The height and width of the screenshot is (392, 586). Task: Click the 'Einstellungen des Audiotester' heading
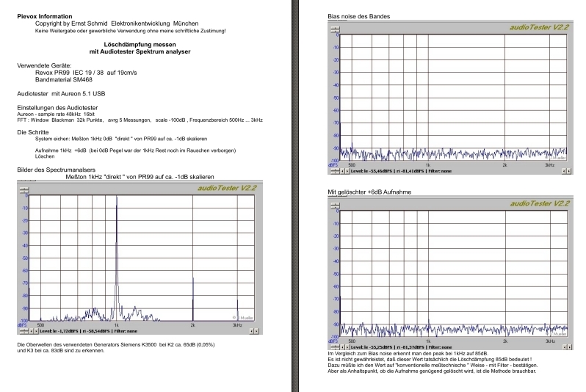click(x=57, y=108)
